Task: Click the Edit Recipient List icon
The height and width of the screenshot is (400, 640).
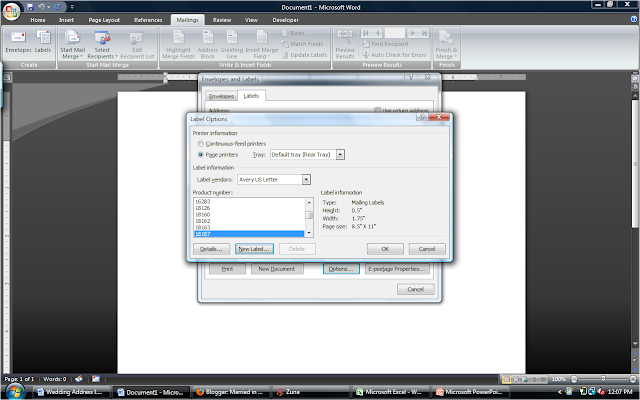Action: (x=137, y=44)
